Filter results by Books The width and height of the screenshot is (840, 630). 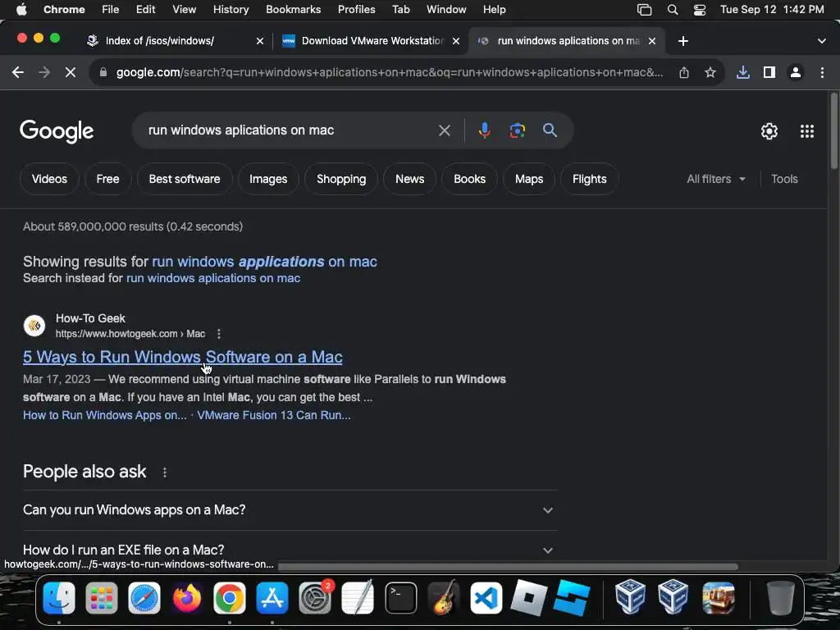[x=470, y=179]
